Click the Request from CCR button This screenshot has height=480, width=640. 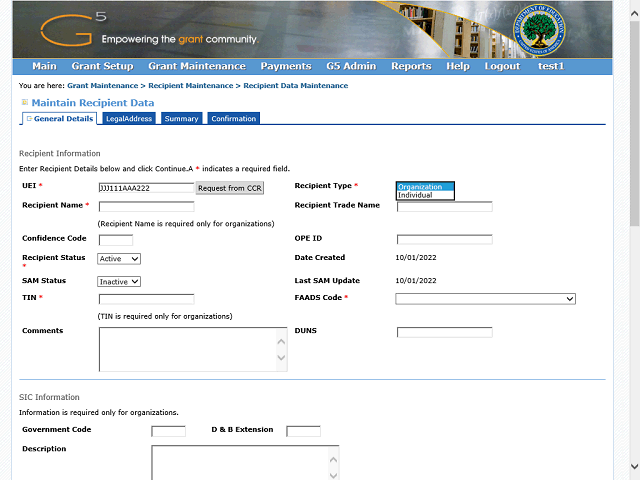(230, 188)
